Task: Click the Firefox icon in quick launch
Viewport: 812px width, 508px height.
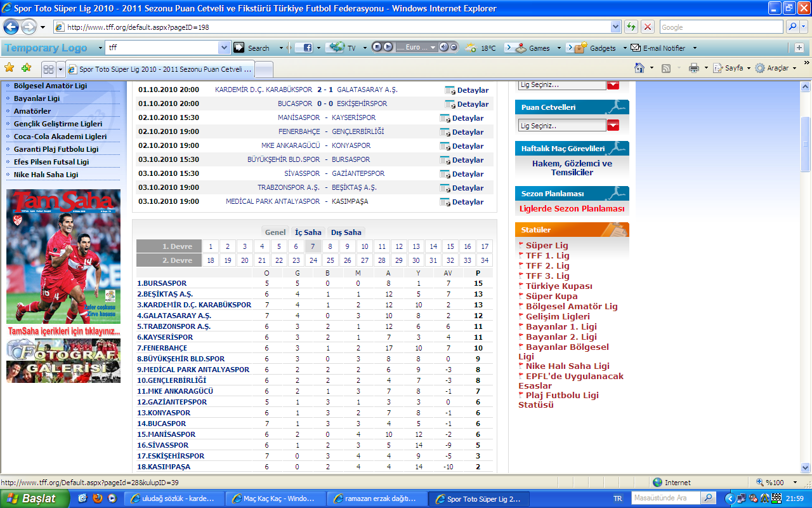Action: pos(98,498)
